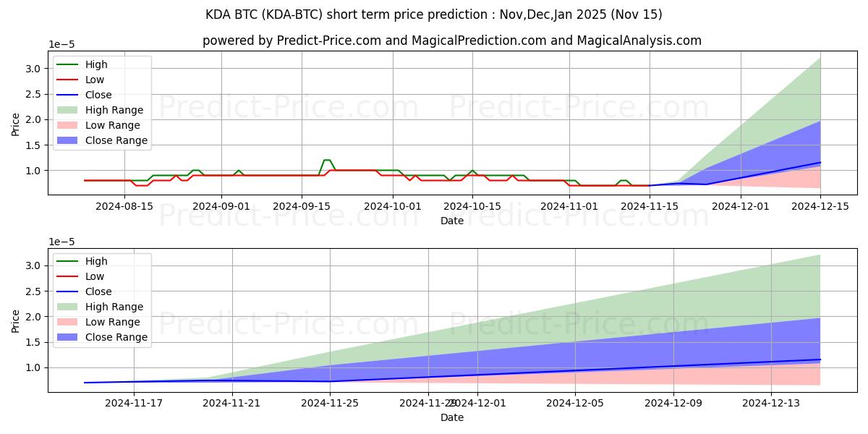Click the 2024-12-13 tick label on bottom chart

click(x=771, y=403)
